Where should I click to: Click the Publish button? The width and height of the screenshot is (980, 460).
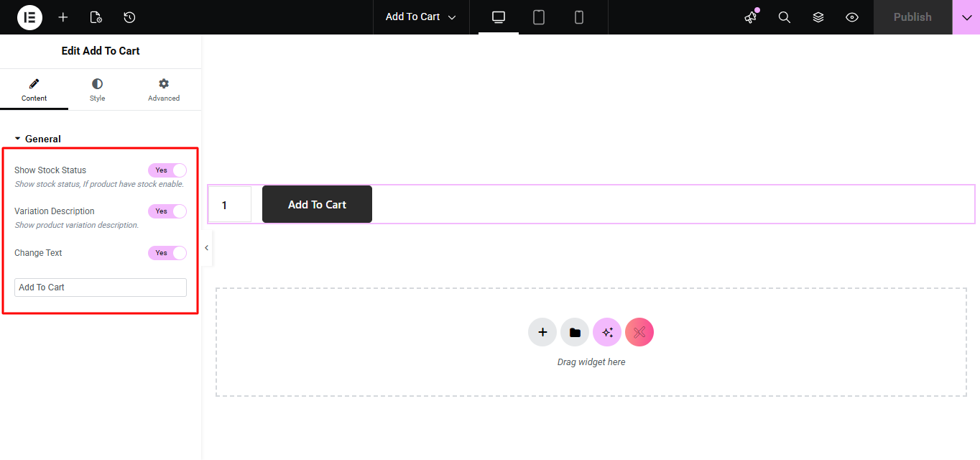pyautogui.click(x=912, y=17)
